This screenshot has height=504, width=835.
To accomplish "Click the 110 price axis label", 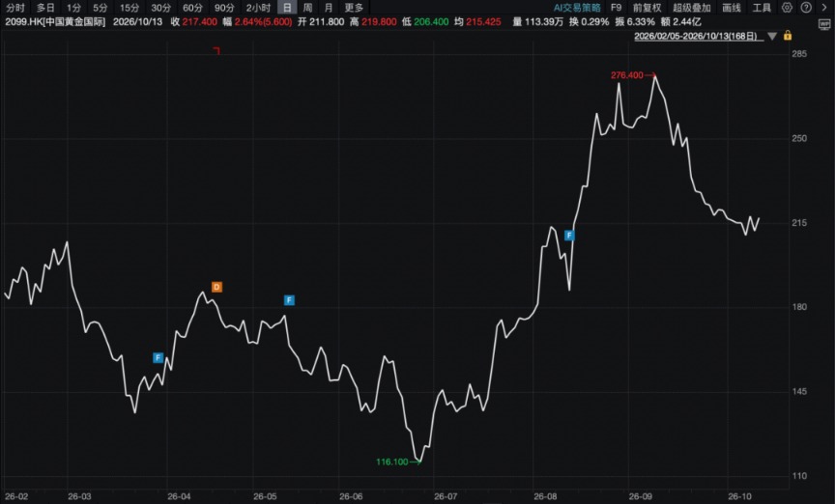I will 799,476.
